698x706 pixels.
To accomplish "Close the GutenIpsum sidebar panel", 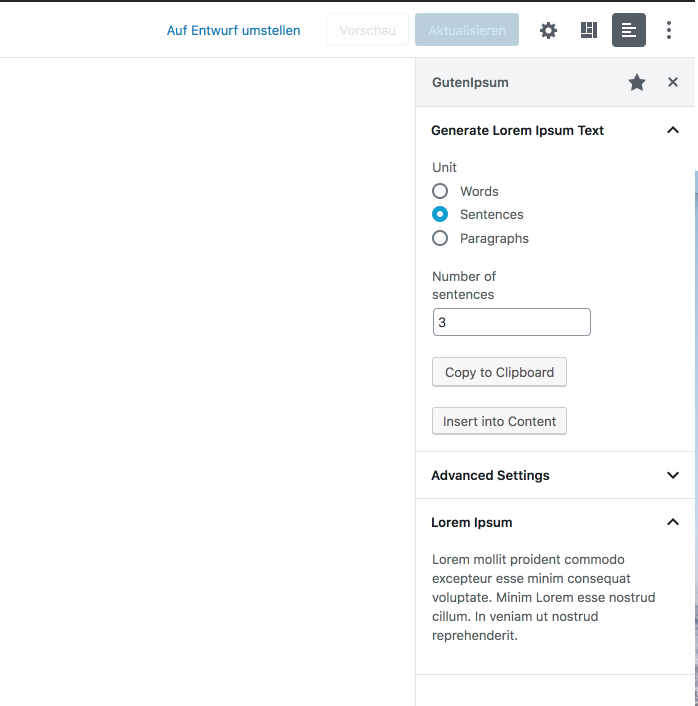I will click(x=673, y=82).
